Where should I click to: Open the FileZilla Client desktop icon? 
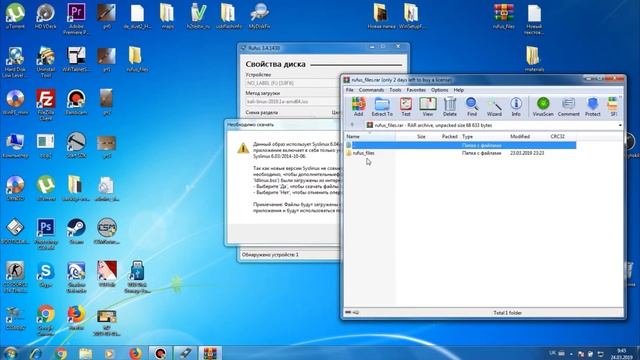pyautogui.click(x=46, y=104)
